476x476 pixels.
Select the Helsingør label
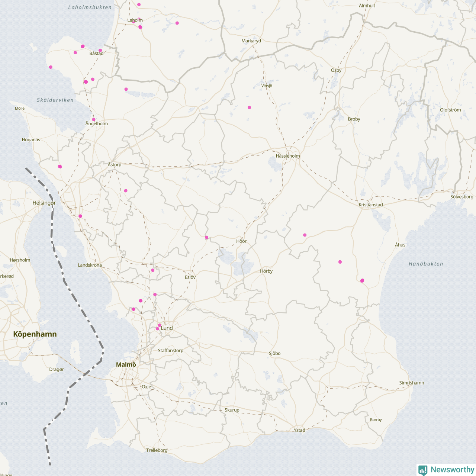pos(44,203)
